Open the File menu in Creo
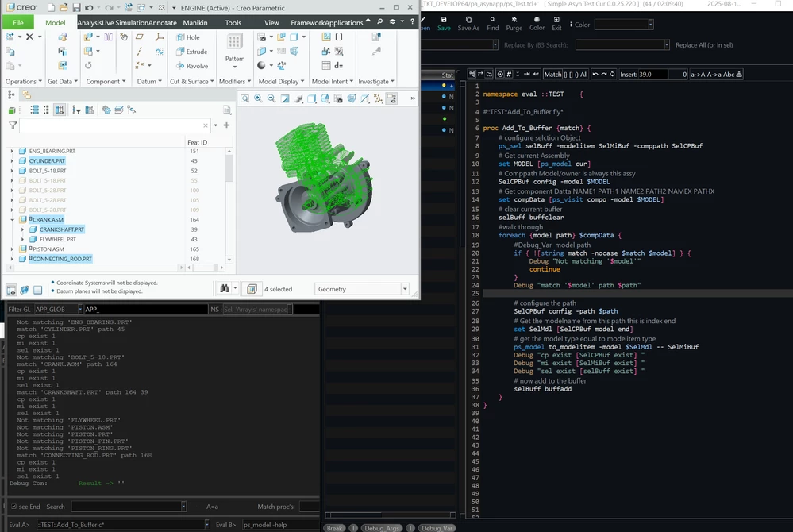Image resolution: width=793 pixels, height=532 pixels. click(18, 22)
